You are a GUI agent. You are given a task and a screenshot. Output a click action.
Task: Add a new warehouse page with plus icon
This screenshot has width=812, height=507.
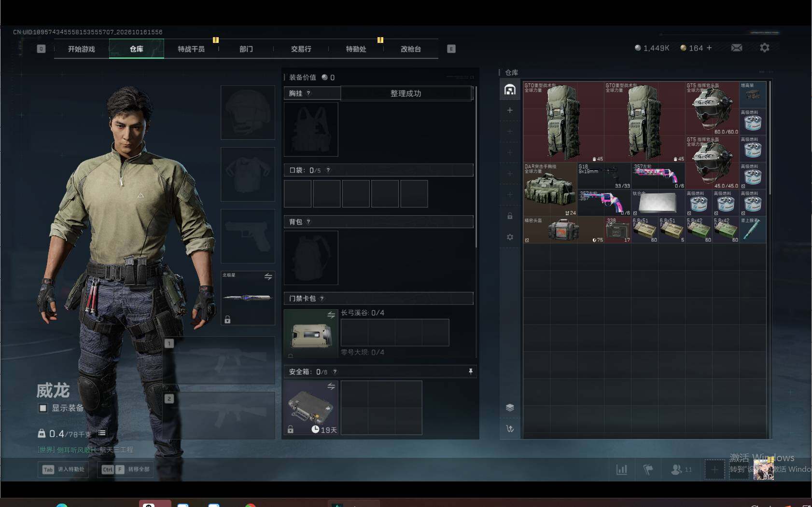point(510,110)
